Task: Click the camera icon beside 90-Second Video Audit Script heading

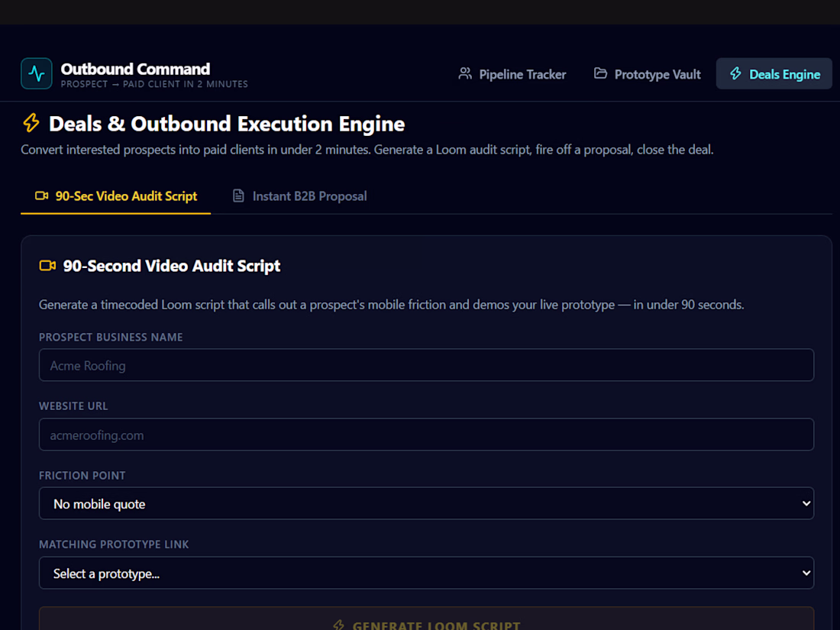Action: 47,266
